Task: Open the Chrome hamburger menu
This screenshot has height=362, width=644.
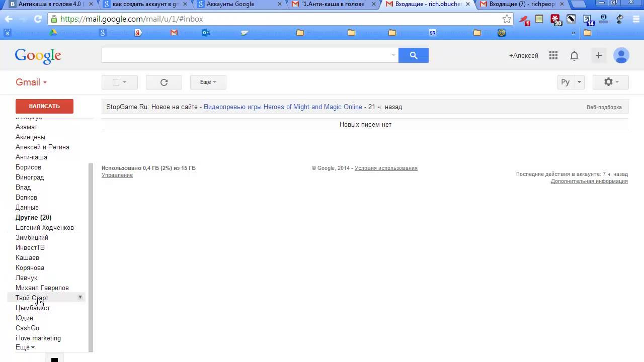Action: 635,19
